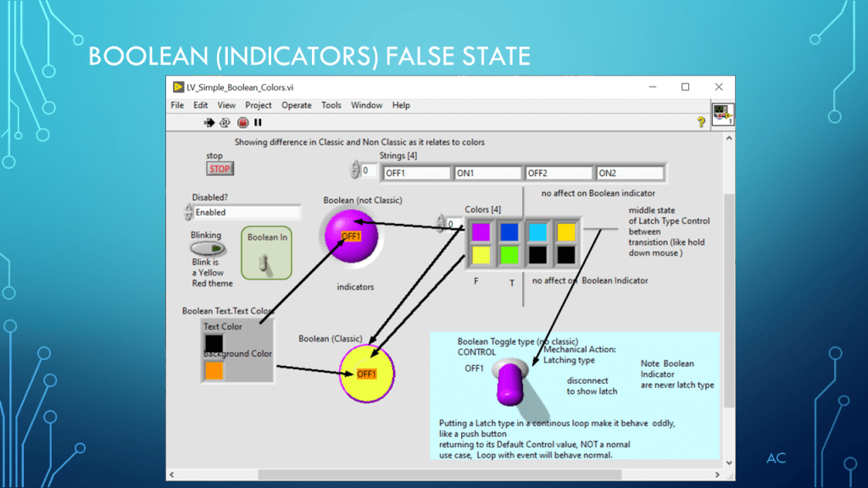Click the Pause toolbar icon
868x488 pixels.
point(258,123)
